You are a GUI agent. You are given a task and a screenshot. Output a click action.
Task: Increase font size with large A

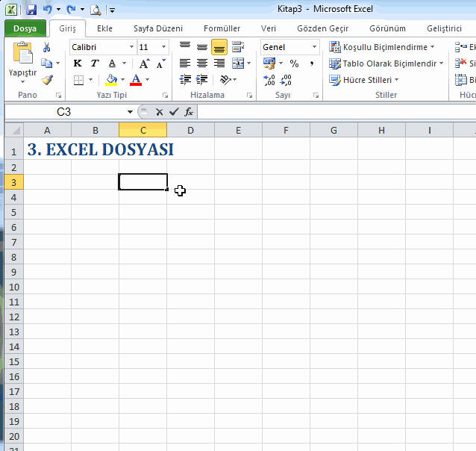tap(144, 63)
